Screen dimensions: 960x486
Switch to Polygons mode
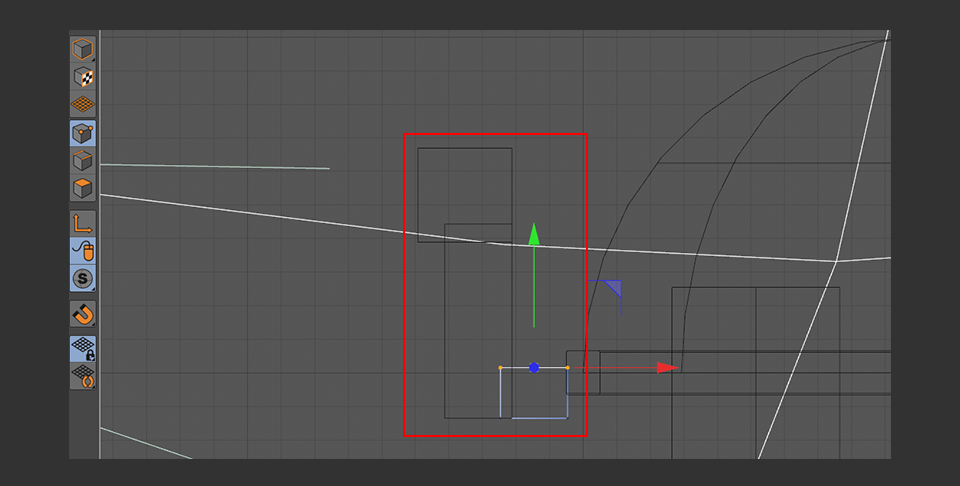pos(83,188)
